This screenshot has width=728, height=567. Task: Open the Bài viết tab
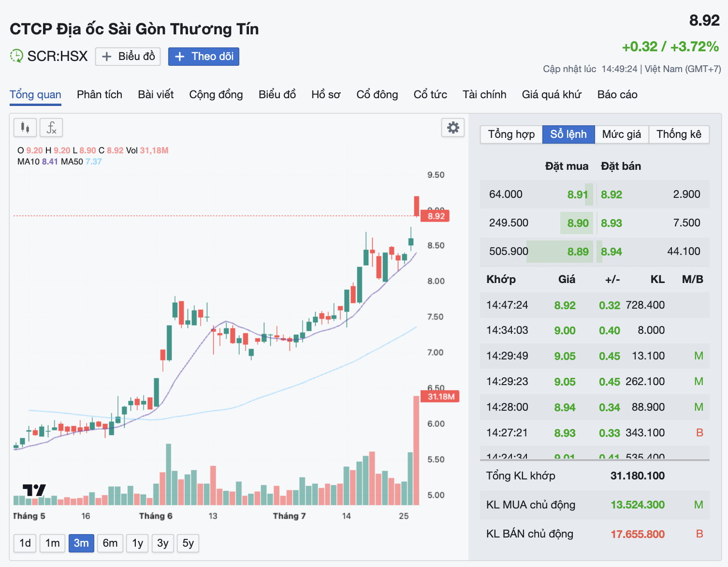(x=156, y=94)
